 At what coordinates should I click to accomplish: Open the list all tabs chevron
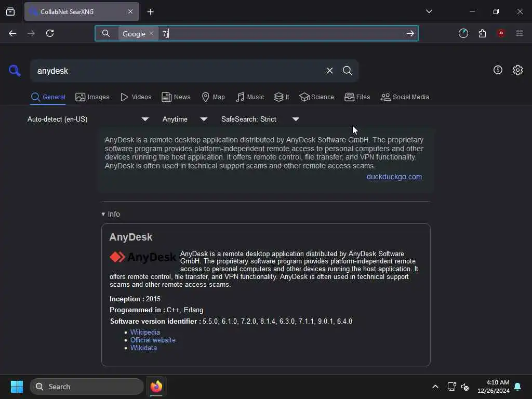coord(429,11)
